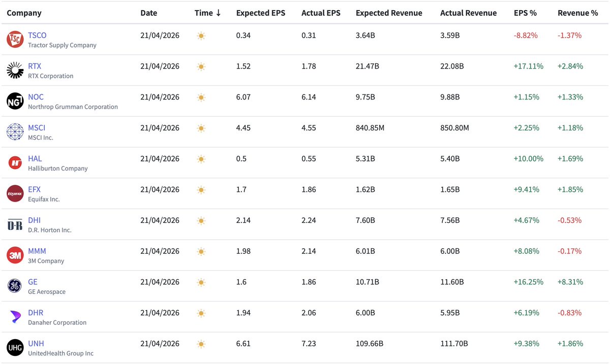Click the Halliburton red logo icon
610x364 pixels.
[15, 163]
